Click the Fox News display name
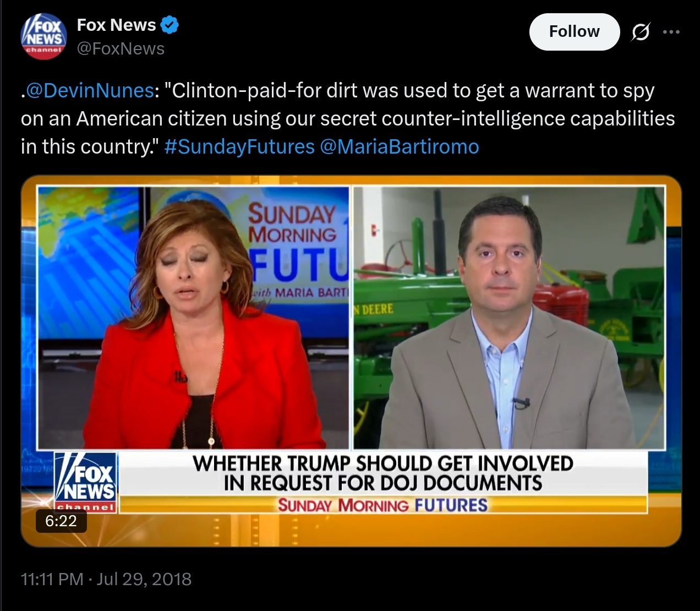Viewport: 700px width, 611px height. click(117, 25)
